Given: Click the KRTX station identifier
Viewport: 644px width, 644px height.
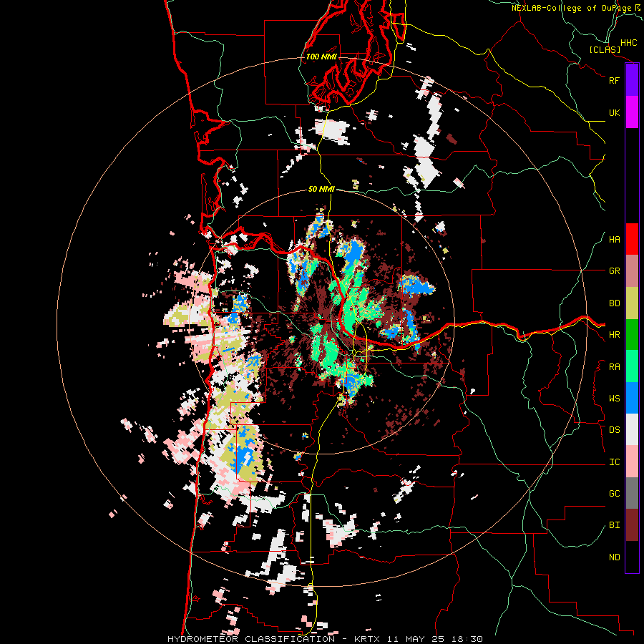Looking at the screenshot, I should coord(366,639).
